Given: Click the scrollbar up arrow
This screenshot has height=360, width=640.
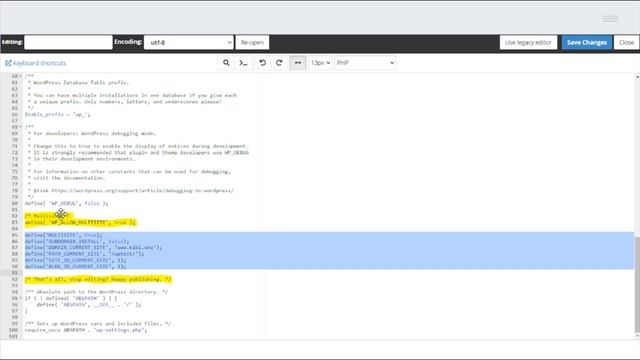Looking at the screenshot, I should (x=637, y=77).
